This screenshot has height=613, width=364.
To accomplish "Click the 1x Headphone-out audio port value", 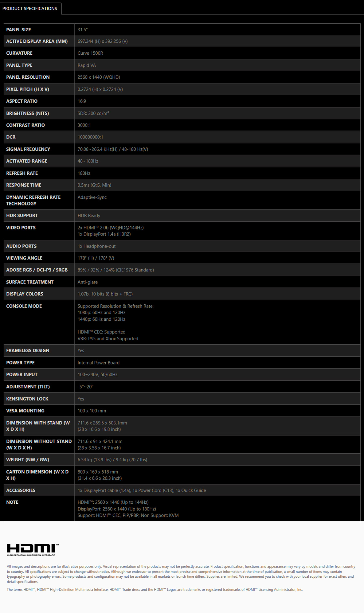I will click(96, 246).
